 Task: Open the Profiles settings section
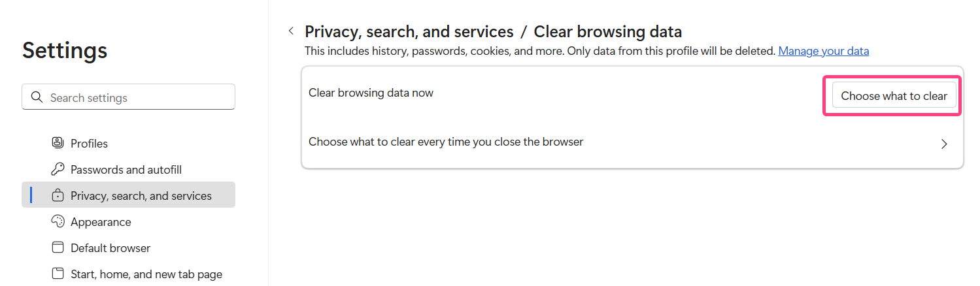pos(89,144)
